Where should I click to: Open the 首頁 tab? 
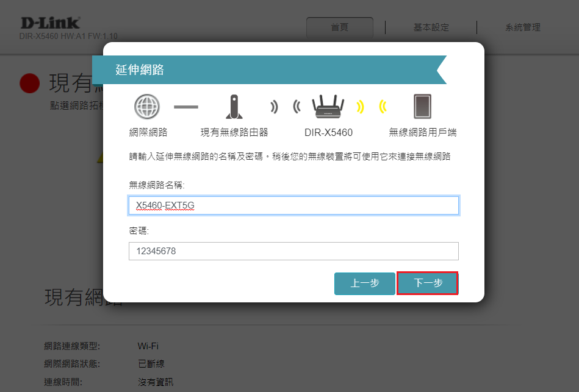click(x=339, y=27)
